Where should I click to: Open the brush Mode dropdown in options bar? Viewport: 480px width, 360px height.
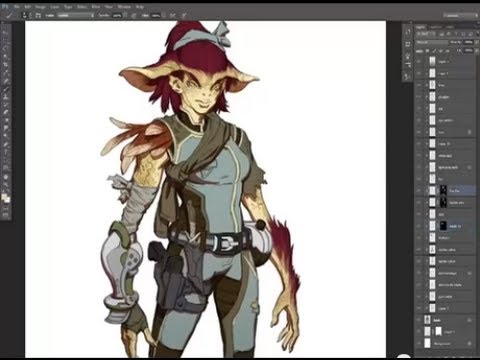click(75, 15)
